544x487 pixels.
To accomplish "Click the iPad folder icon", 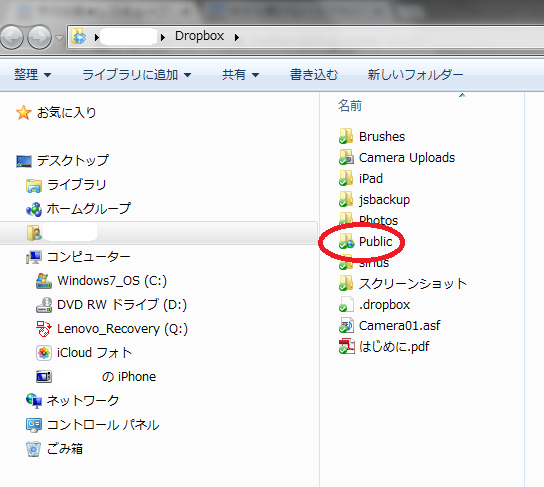I will click(346, 178).
